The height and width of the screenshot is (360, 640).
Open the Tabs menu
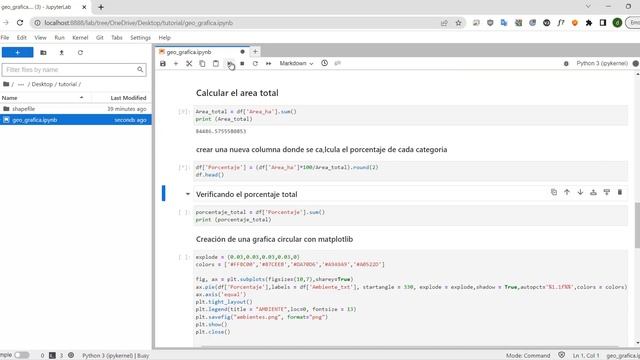pyautogui.click(x=117, y=38)
